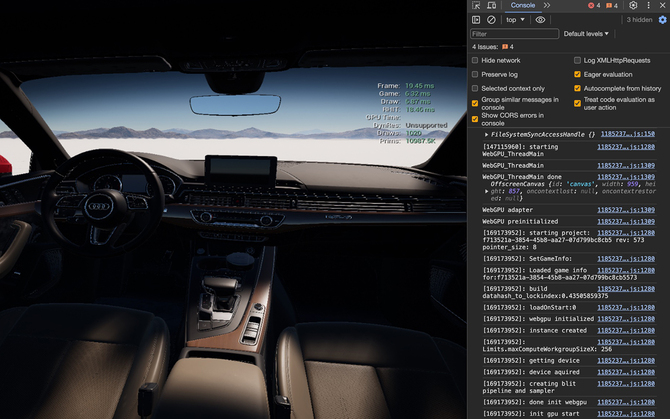The image size is (670, 419).
Task: Create a live expression with eye icon
Action: pyautogui.click(x=540, y=20)
